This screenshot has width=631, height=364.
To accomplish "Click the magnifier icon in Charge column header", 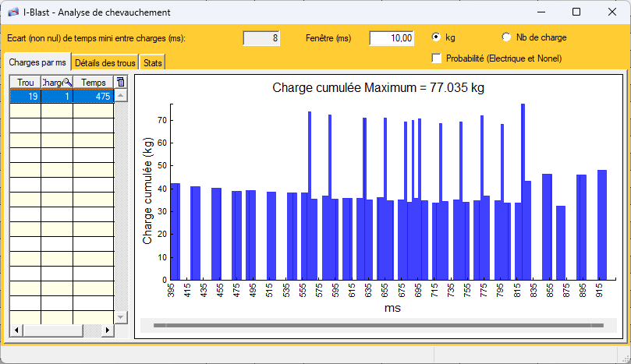I will 68,82.
